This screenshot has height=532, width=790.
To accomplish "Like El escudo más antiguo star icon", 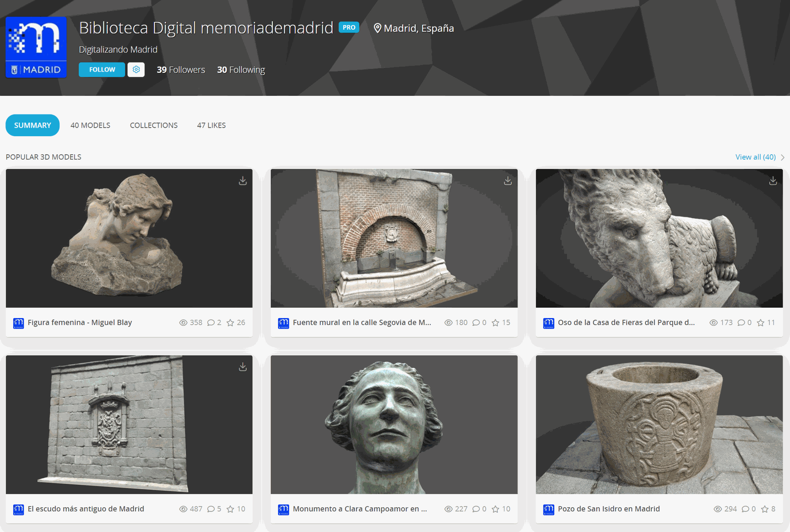I will pos(230,509).
